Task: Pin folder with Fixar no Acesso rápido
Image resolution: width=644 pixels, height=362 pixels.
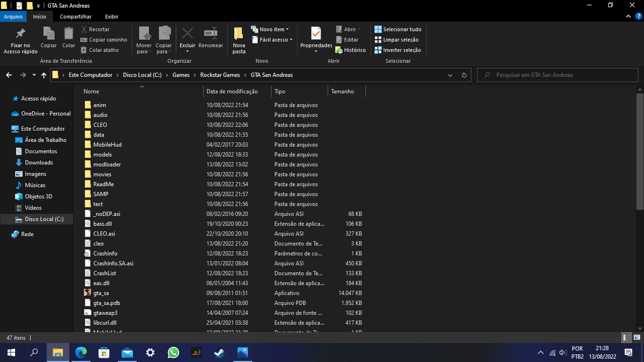Action: click(x=21, y=41)
